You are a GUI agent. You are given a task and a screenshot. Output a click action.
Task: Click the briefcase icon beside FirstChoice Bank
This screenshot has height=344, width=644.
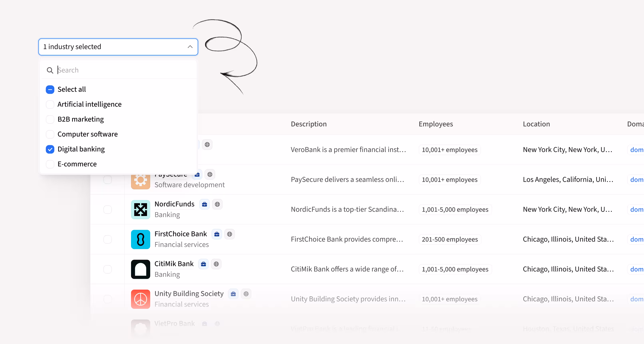pos(217,234)
